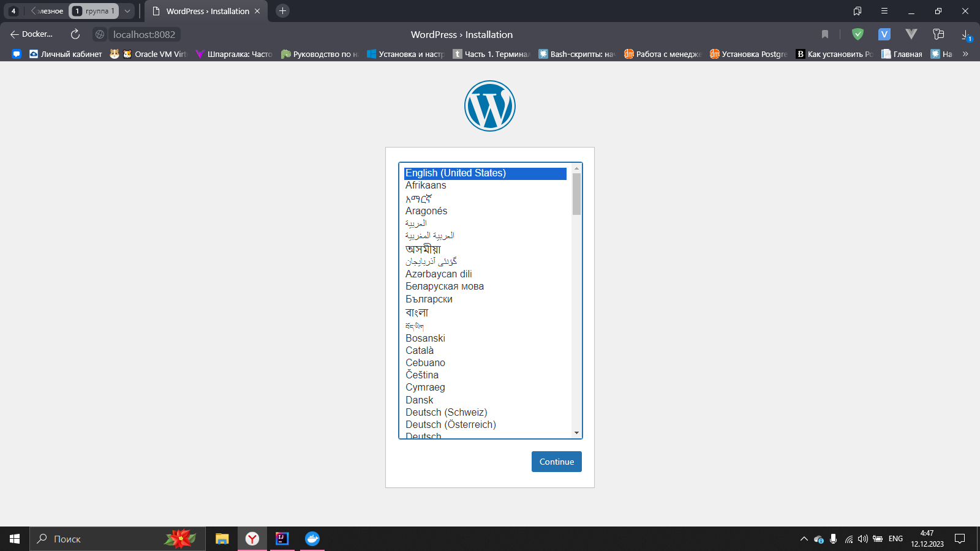Select Беларуская мова language
The width and height of the screenshot is (980, 551).
coord(485,287)
